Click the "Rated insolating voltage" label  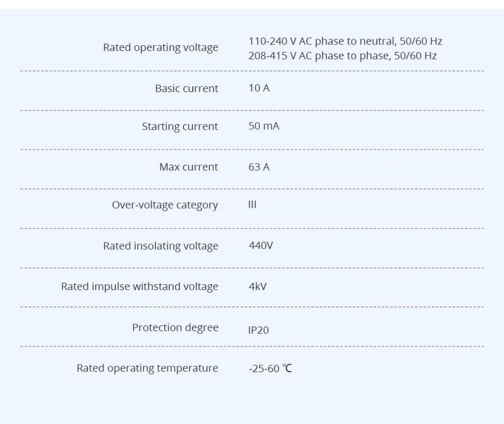[x=160, y=246]
